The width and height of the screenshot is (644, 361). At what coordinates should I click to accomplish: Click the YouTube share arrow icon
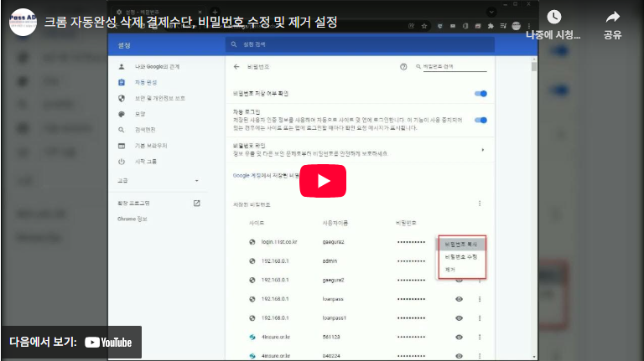coord(612,17)
